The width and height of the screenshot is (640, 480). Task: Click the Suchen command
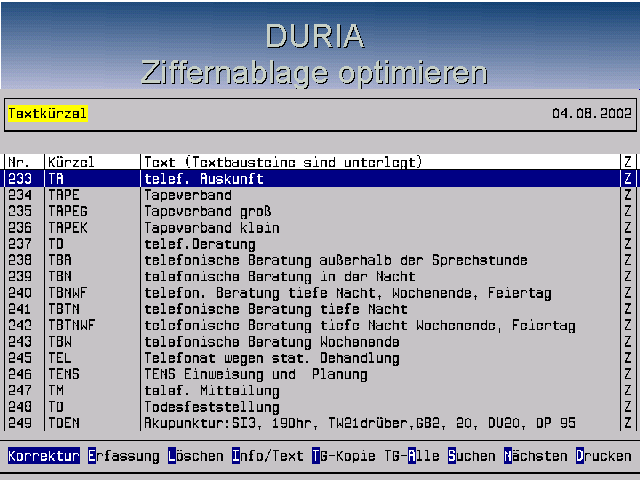(471, 456)
